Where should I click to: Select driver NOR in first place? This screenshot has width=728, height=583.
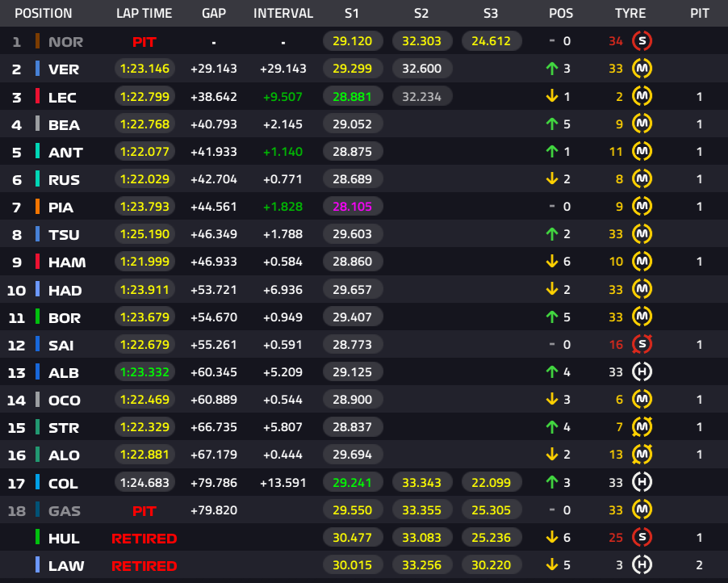click(66, 42)
